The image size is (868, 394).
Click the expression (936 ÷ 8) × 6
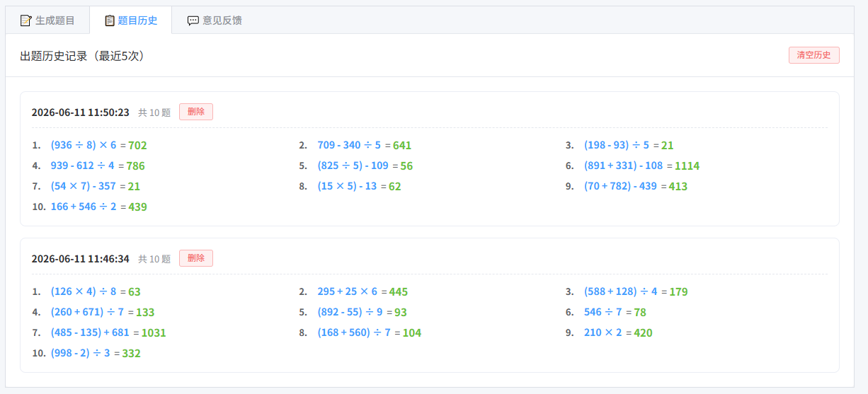coord(84,145)
